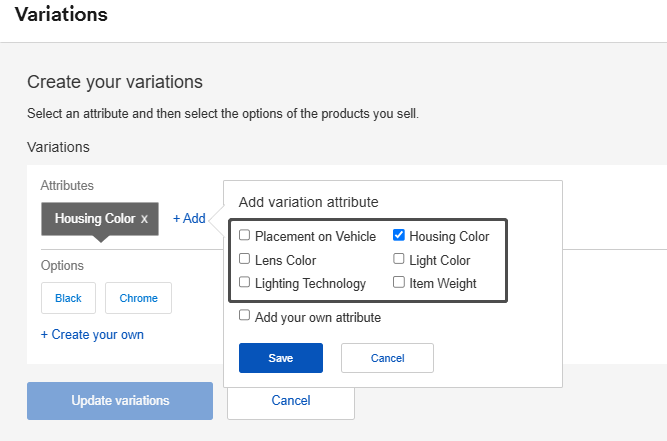Check the Placement on Vehicle checkbox

[245, 236]
